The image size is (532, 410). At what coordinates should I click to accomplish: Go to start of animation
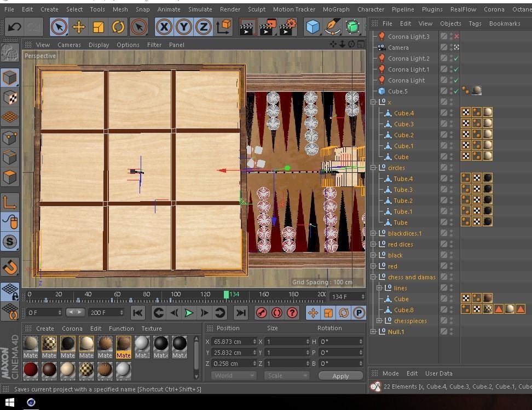(x=138, y=313)
